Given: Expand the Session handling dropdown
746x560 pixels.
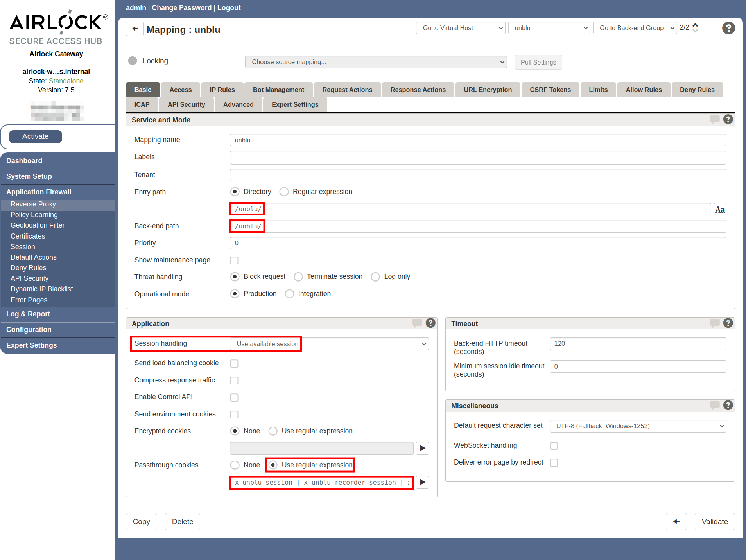Looking at the screenshot, I should [x=329, y=344].
